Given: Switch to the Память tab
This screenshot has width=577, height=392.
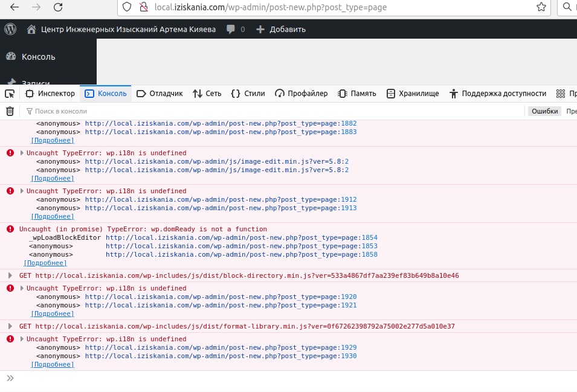Looking at the screenshot, I should (x=357, y=94).
